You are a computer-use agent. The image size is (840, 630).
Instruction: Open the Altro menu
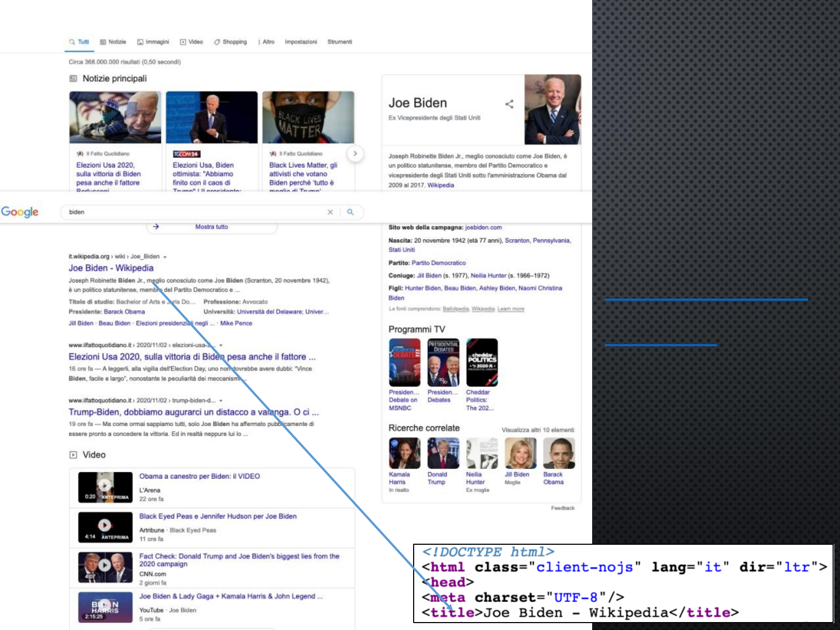coord(266,42)
